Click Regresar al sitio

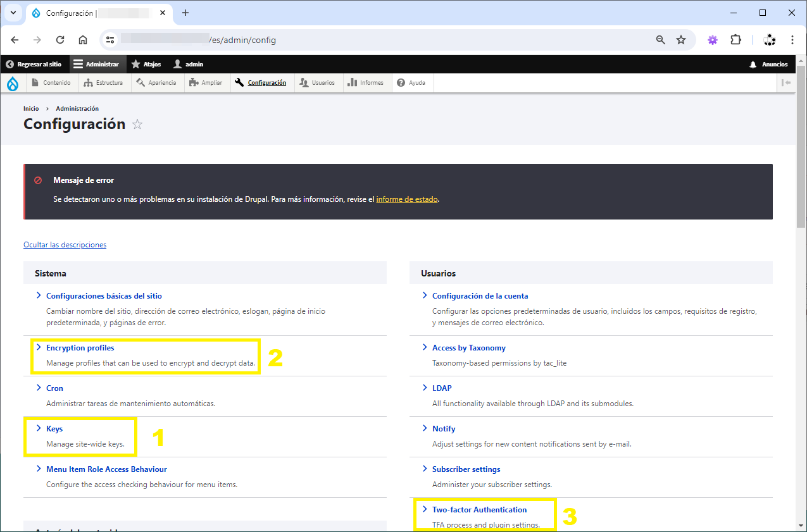(x=34, y=65)
